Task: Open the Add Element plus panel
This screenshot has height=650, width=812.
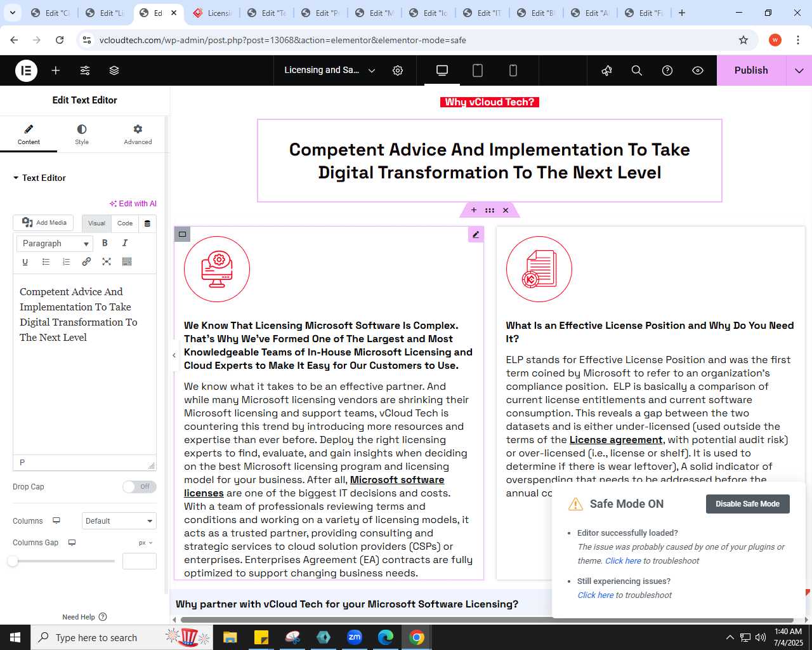Action: (x=56, y=70)
